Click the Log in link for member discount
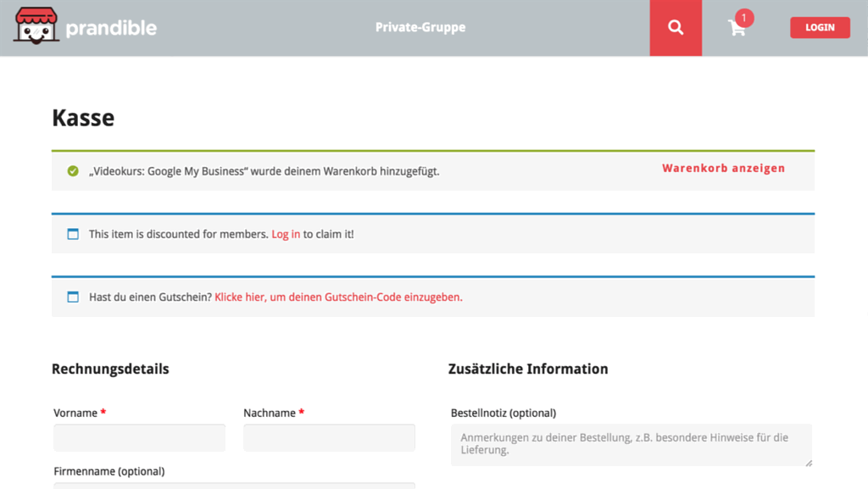 click(x=286, y=234)
